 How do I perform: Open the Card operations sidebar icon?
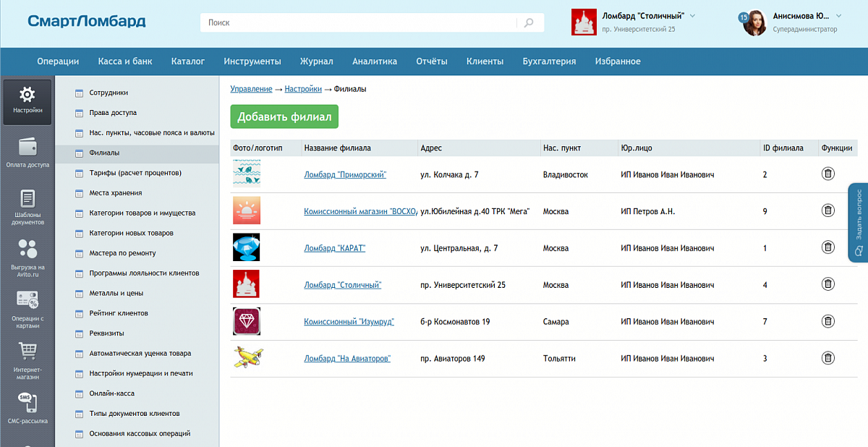coord(27,299)
